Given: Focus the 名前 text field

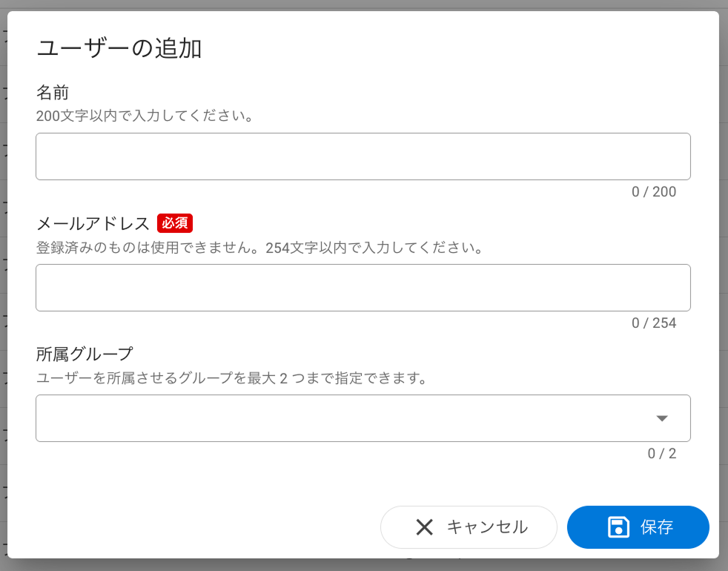Looking at the screenshot, I should click(x=363, y=156).
